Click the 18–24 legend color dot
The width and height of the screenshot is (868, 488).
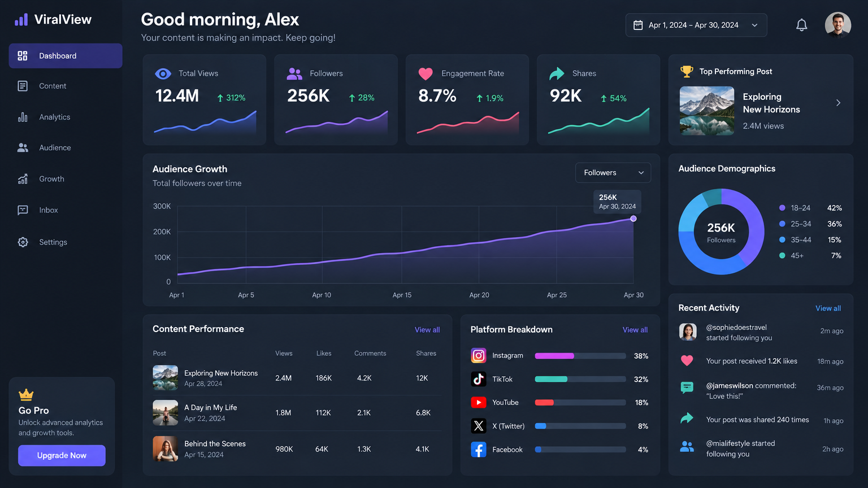(x=782, y=208)
